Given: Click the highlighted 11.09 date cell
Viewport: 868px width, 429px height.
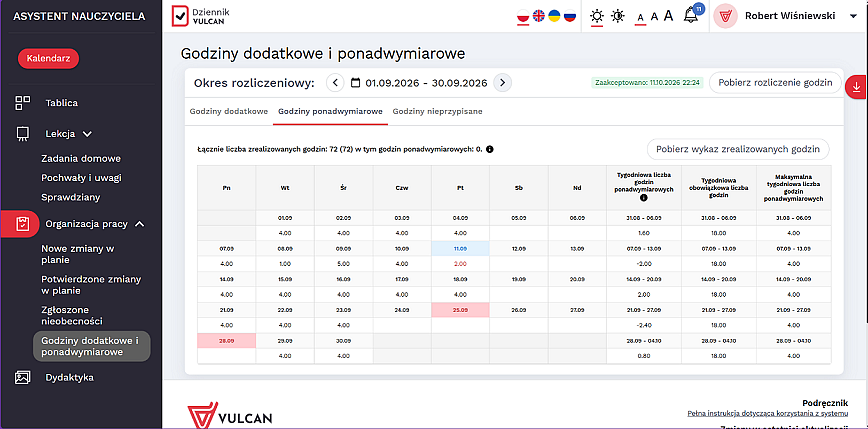Looking at the screenshot, I should [461, 249].
